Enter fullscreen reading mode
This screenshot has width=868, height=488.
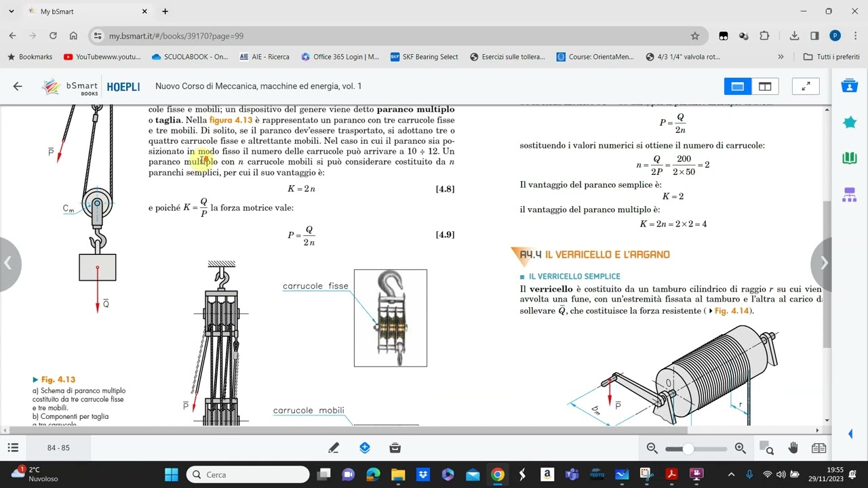806,86
